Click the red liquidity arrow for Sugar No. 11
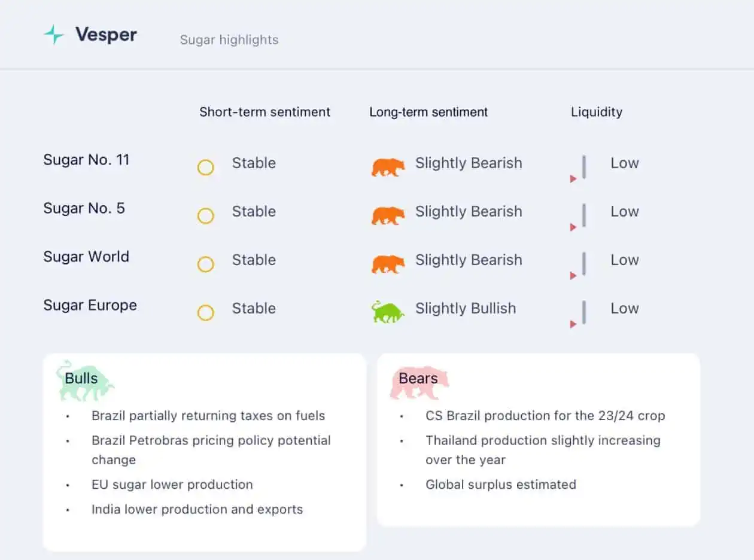754x560 pixels. pyautogui.click(x=573, y=179)
